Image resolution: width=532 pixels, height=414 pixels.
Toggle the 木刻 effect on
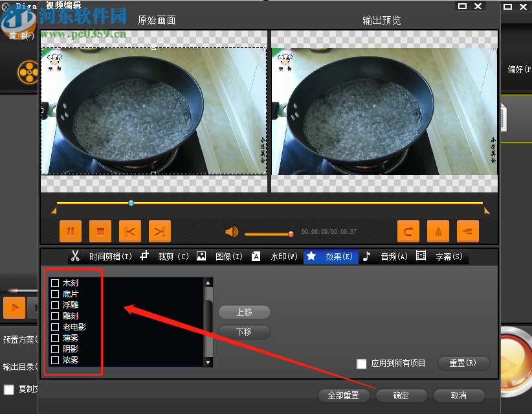(55, 282)
